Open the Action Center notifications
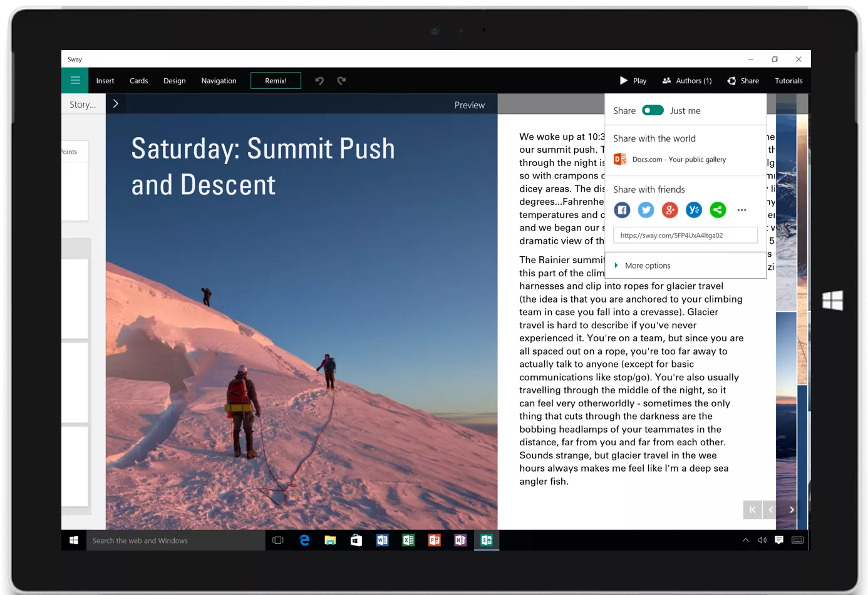This screenshot has height=595, width=868. click(779, 540)
